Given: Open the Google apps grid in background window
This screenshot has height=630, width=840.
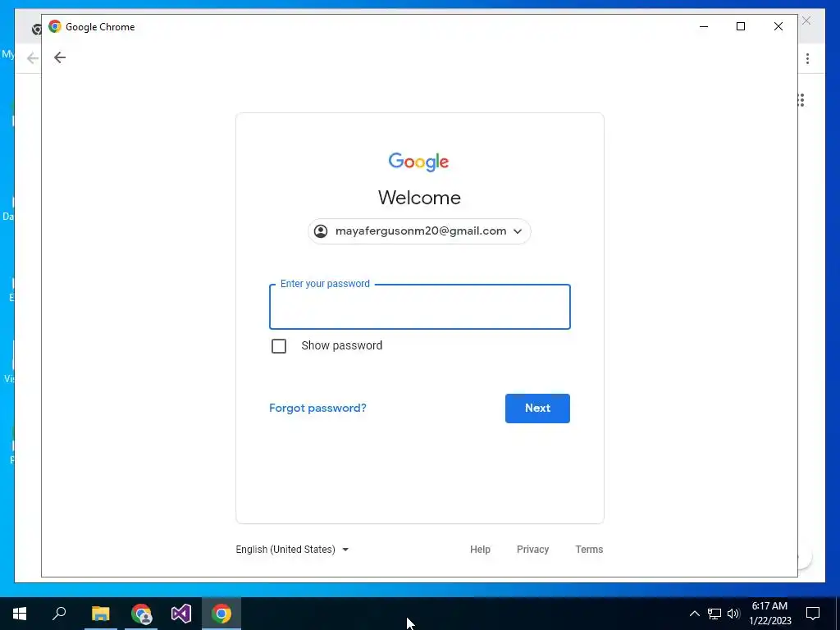Looking at the screenshot, I should pos(801,100).
